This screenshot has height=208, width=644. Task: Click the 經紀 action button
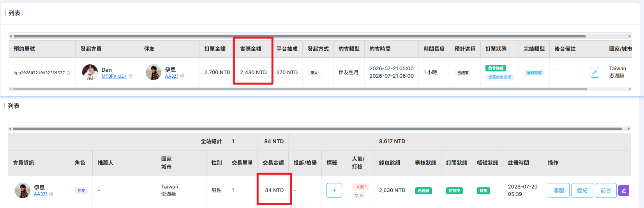582,190
